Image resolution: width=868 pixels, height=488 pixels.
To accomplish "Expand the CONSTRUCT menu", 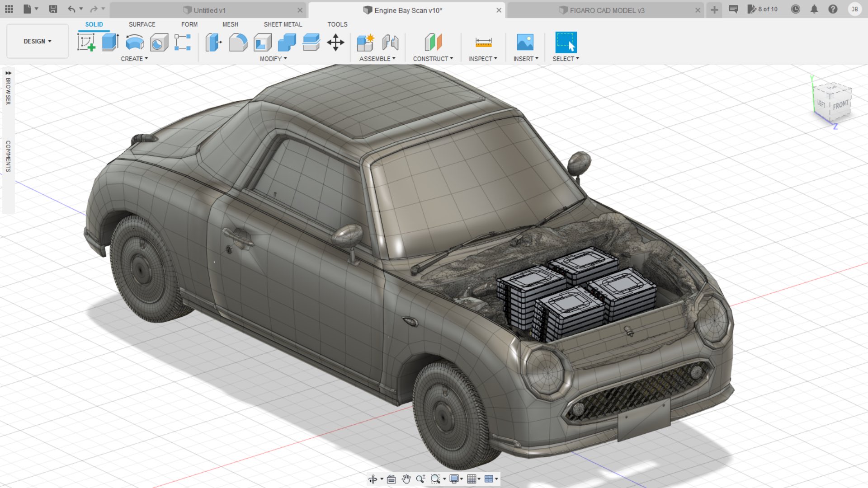I will (433, 59).
